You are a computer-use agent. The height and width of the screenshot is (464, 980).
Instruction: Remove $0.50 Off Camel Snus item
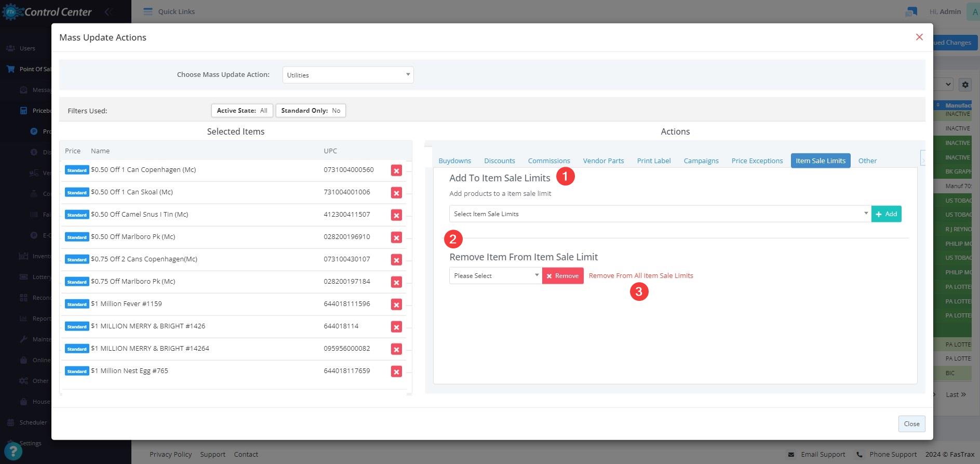396,215
